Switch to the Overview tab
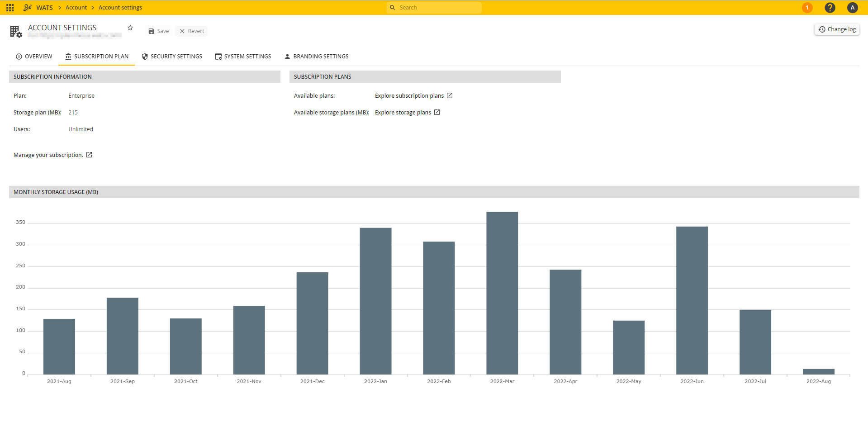The height and width of the screenshot is (446, 868). (34, 57)
